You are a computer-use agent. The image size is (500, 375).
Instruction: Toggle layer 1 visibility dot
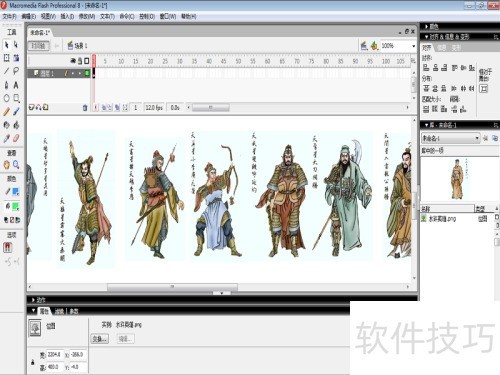73,73
